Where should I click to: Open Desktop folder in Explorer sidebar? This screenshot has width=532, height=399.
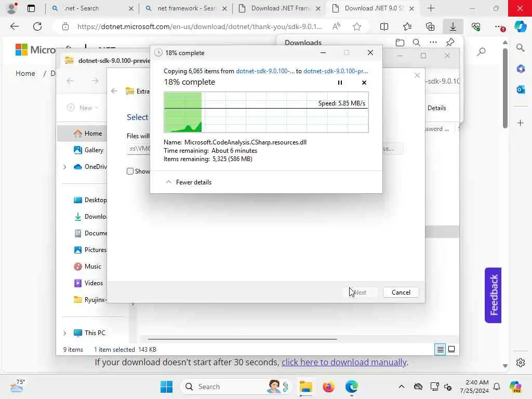[x=89, y=200]
